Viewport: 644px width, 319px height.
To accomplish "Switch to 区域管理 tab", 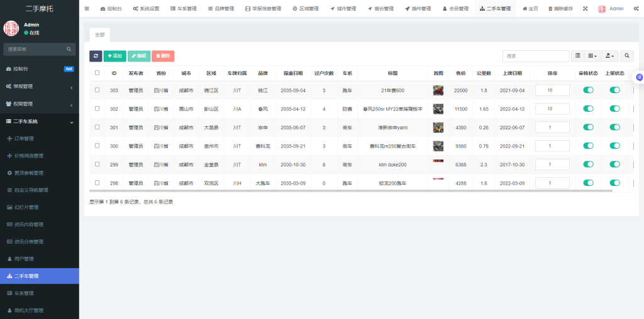I will (x=306, y=9).
